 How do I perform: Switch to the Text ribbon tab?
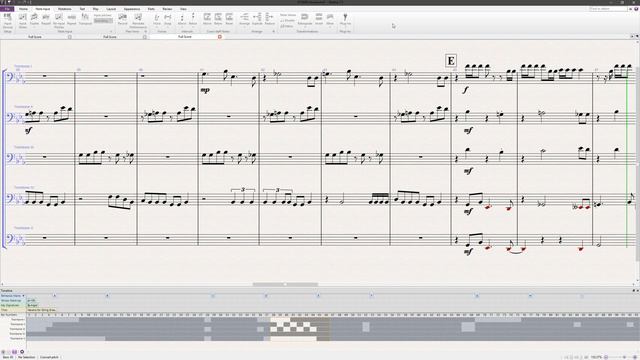coord(82,9)
